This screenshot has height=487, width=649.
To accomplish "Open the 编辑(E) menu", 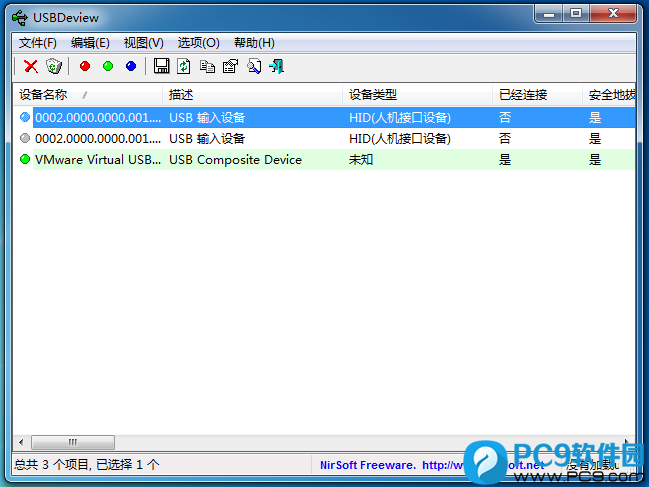I will [x=90, y=43].
